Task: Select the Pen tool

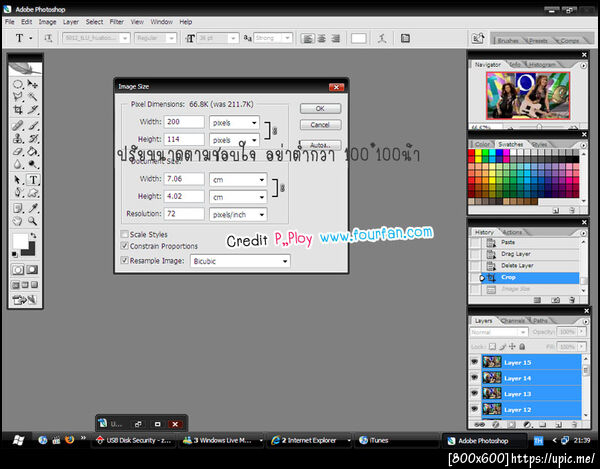Action: coord(18,192)
